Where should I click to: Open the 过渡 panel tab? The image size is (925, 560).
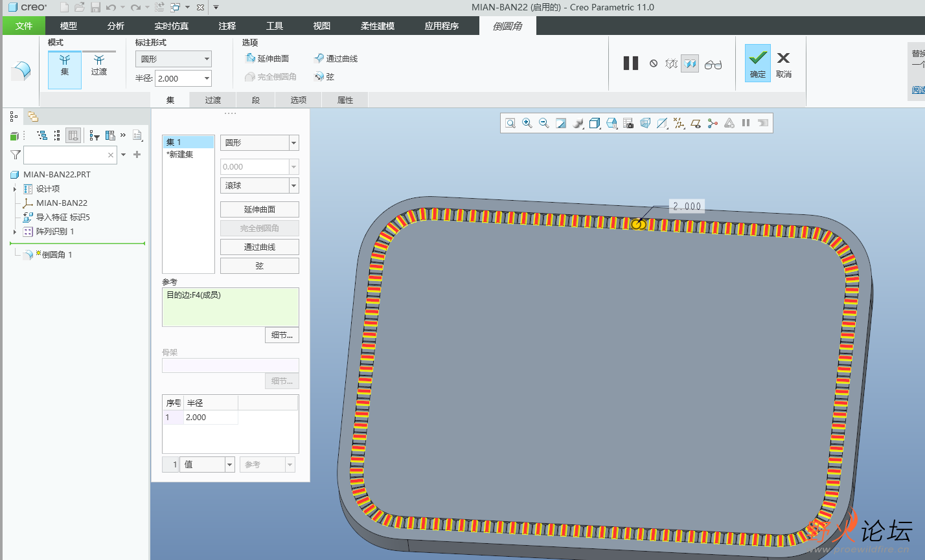[x=213, y=100]
